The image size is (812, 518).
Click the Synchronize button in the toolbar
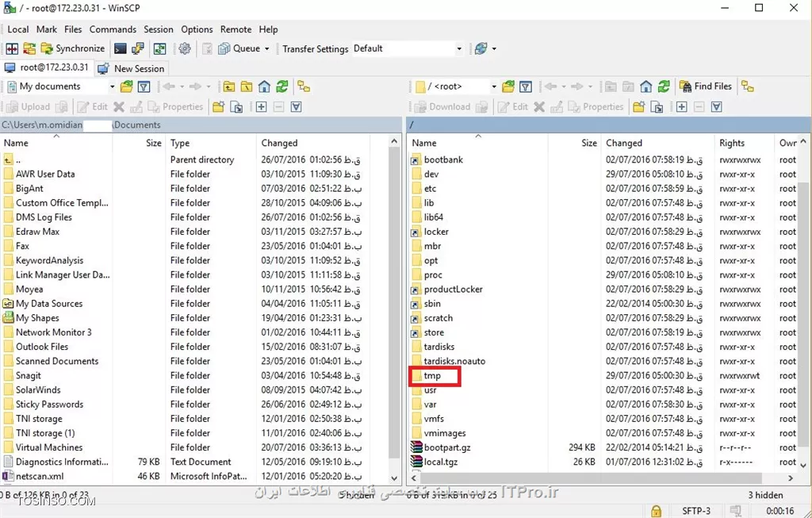(x=73, y=48)
